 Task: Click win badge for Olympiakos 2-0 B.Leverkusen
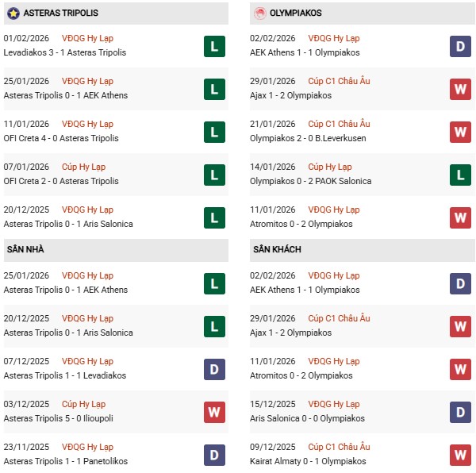(460, 132)
